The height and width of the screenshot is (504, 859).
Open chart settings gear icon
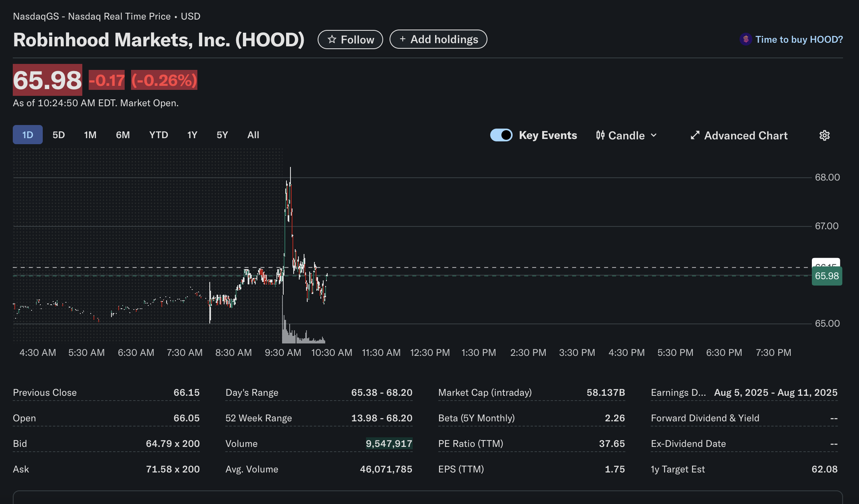(x=825, y=135)
